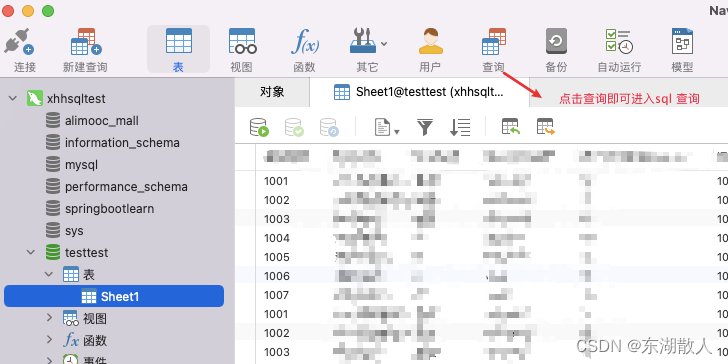Select the mysql database
728x364 pixels.
point(81,165)
